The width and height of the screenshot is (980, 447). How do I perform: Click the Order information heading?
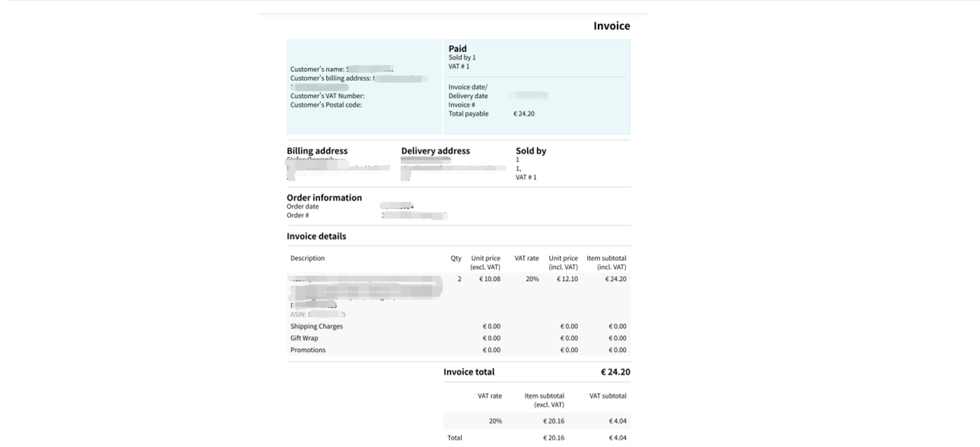(x=324, y=197)
